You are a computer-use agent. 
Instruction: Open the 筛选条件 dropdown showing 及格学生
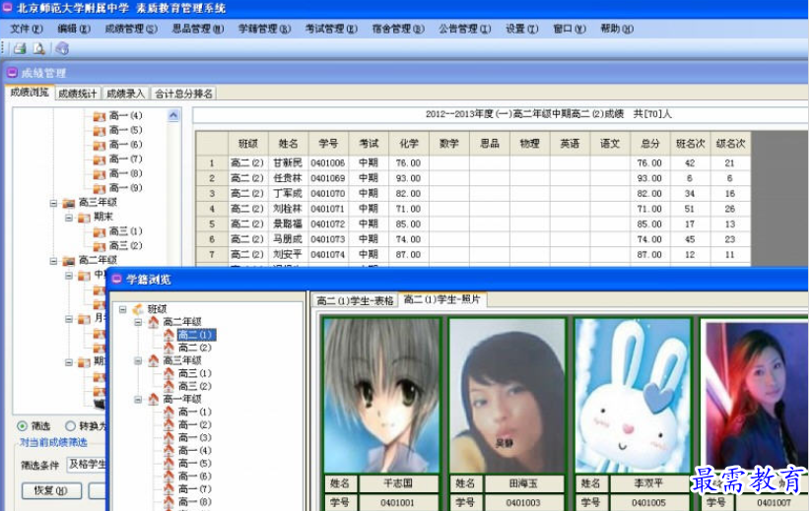pos(87,465)
